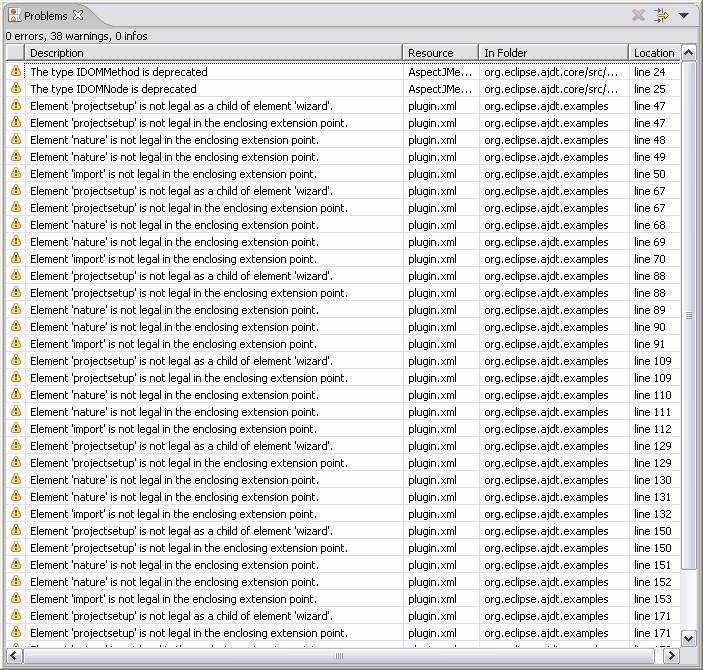Click the warning icon on line 50 row
This screenshot has height=670, width=703.
click(x=15, y=174)
